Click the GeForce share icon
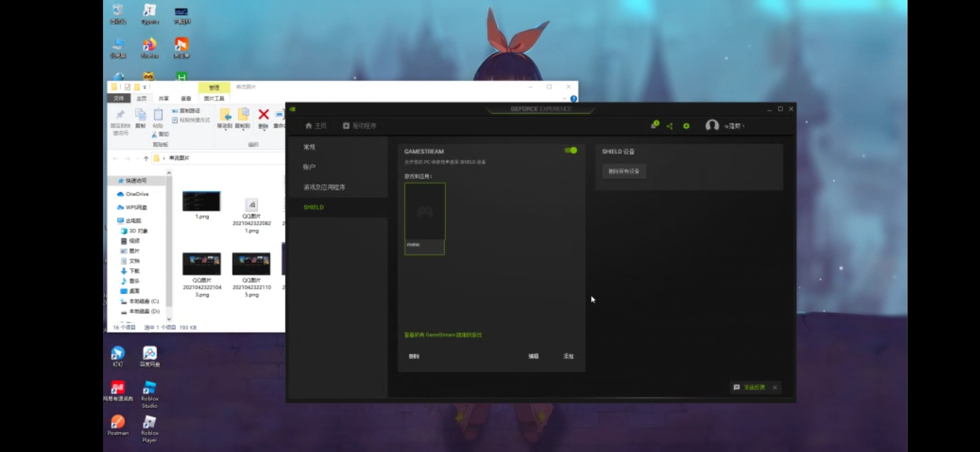Image resolution: width=980 pixels, height=452 pixels. click(x=670, y=126)
